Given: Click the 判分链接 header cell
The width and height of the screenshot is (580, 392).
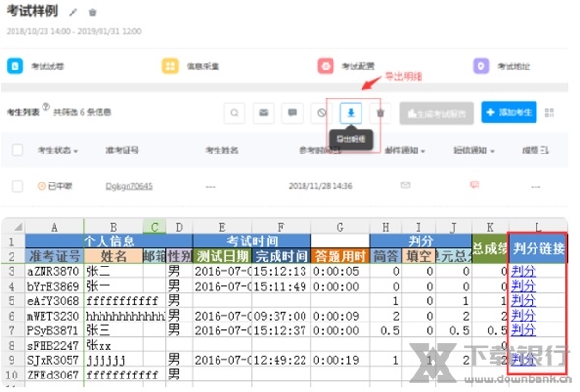Looking at the screenshot, I should (x=538, y=248).
